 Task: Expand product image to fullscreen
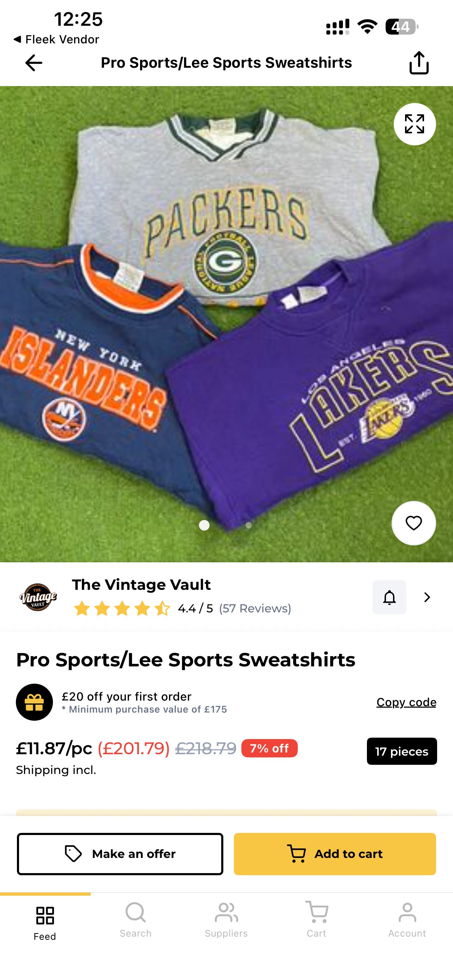[415, 124]
